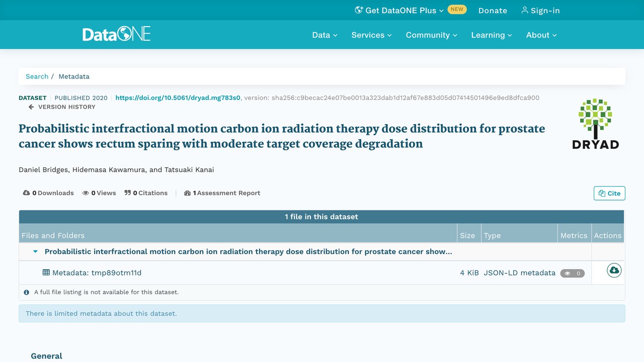Click the table icon beside Metadata: tmp89otm11d
Screen dimensions: 644x362
46,273
